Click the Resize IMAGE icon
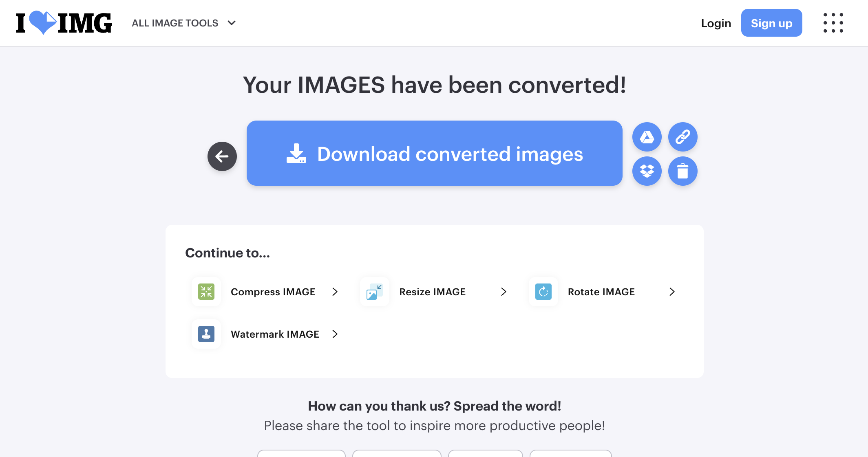Image resolution: width=868 pixels, height=457 pixels. [x=374, y=292]
